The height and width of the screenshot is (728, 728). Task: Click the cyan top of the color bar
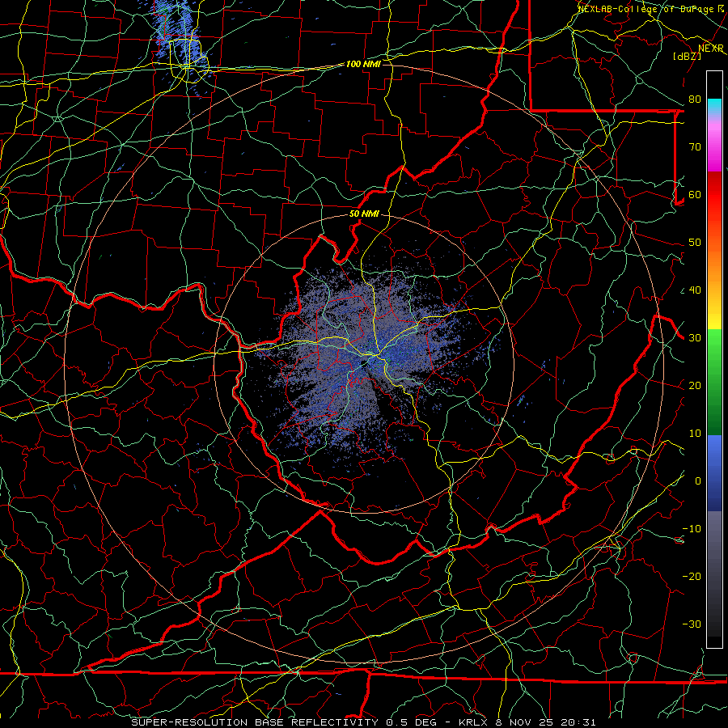click(x=714, y=106)
